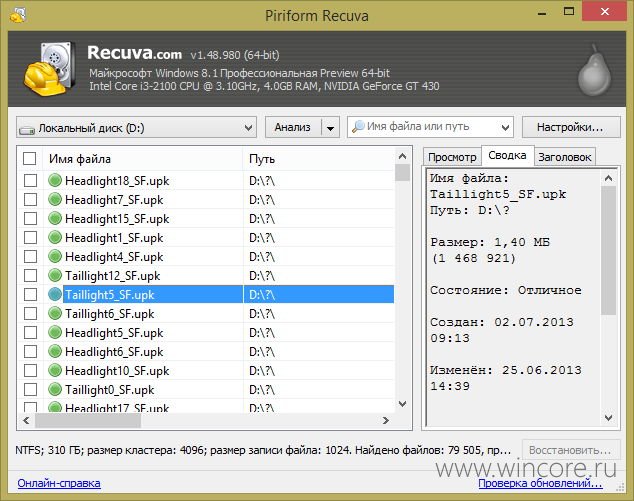Click the NTFS status bar text
The width and height of the screenshot is (634, 501).
click(x=263, y=450)
